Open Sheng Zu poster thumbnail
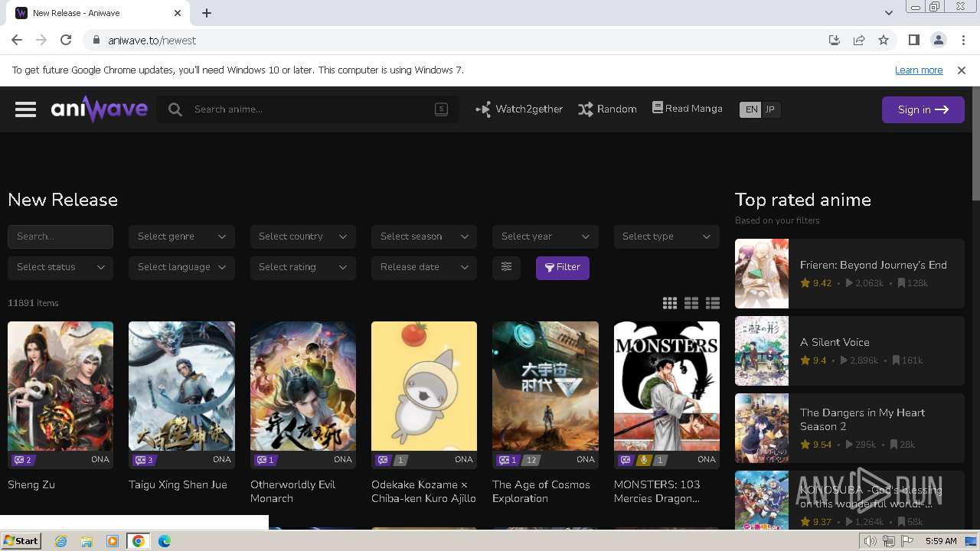Image resolution: width=980 pixels, height=551 pixels. 60,386
